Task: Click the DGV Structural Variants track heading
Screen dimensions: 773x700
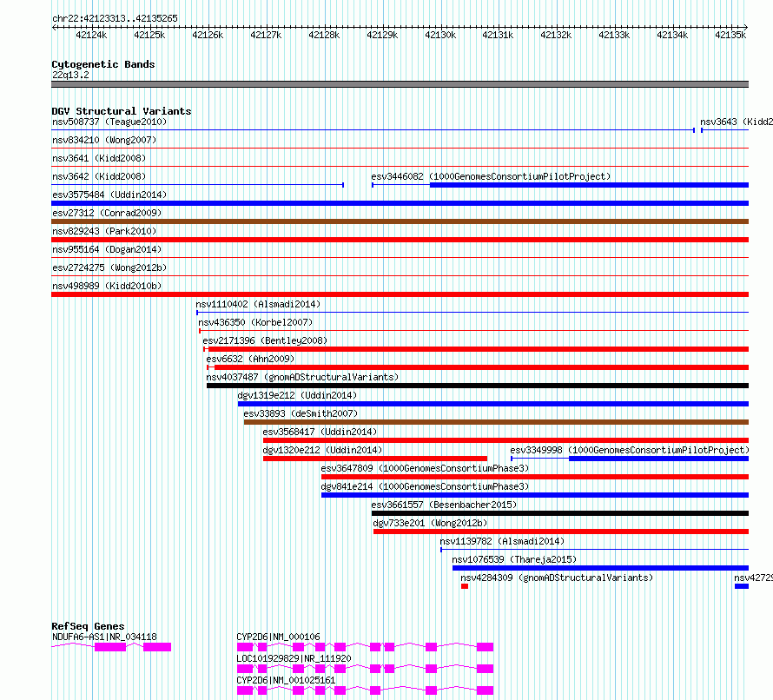Action: pos(122,111)
